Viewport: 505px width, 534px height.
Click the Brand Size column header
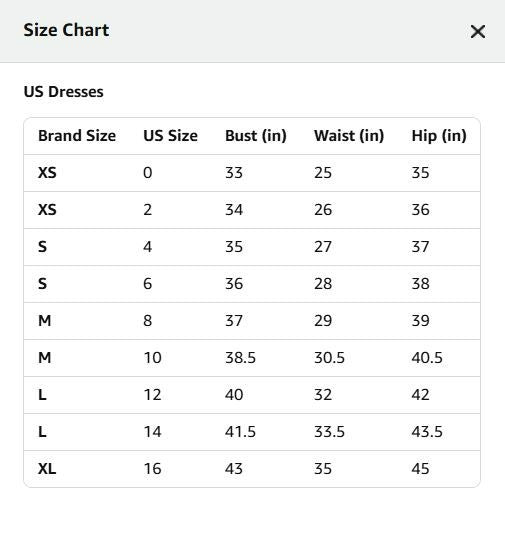tap(77, 136)
